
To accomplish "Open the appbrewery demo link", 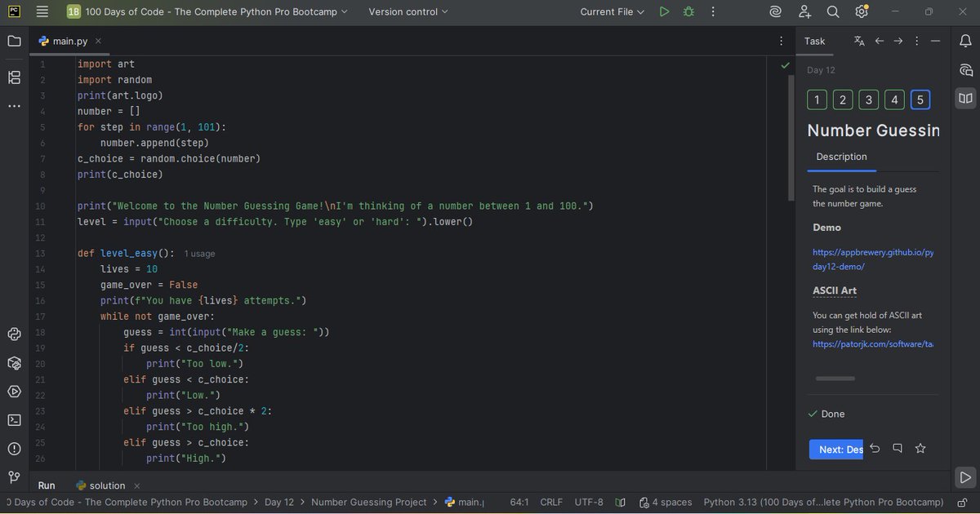I will [873, 259].
